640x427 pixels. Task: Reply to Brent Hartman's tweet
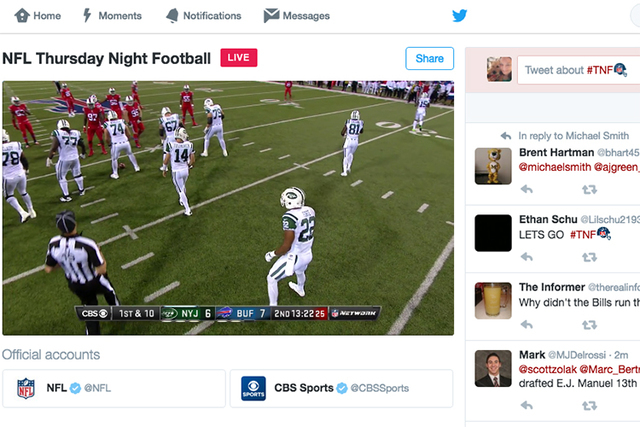[526, 188]
